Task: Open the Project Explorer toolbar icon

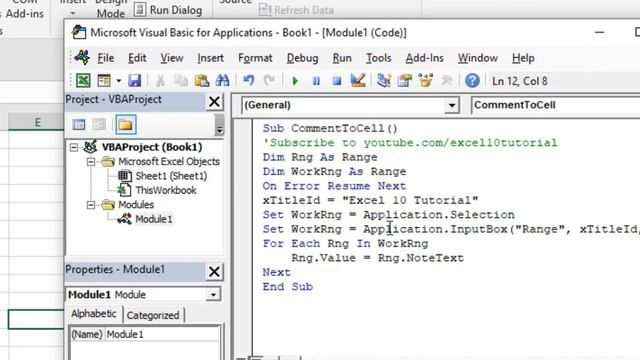Action: pyautogui.click(x=384, y=81)
